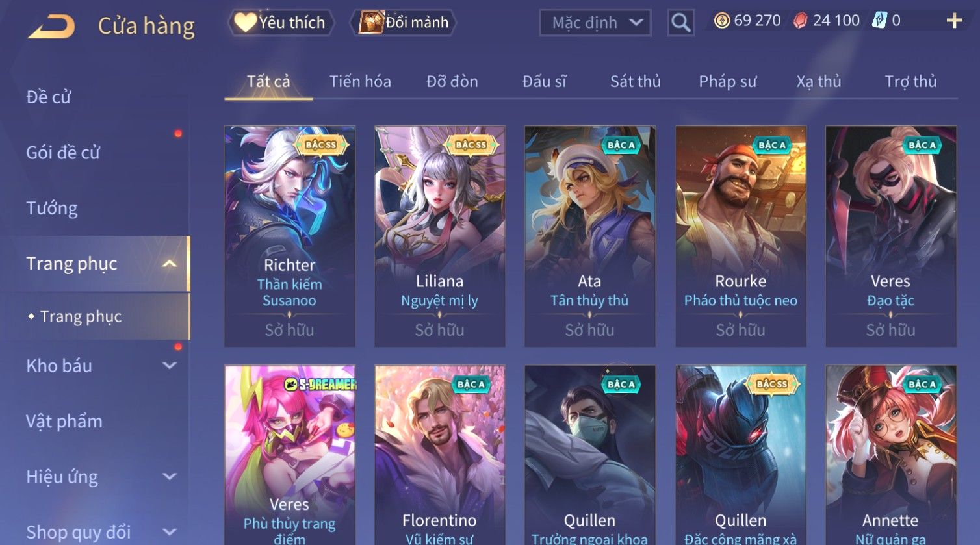980x545 pixels.
Task: Open the search magnifier icon
Action: click(680, 23)
